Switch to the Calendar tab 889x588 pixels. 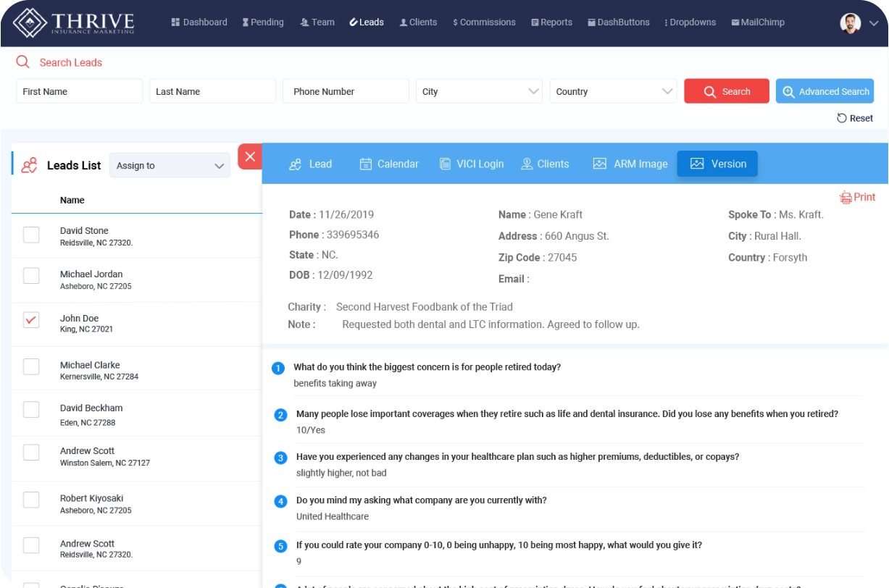point(389,164)
